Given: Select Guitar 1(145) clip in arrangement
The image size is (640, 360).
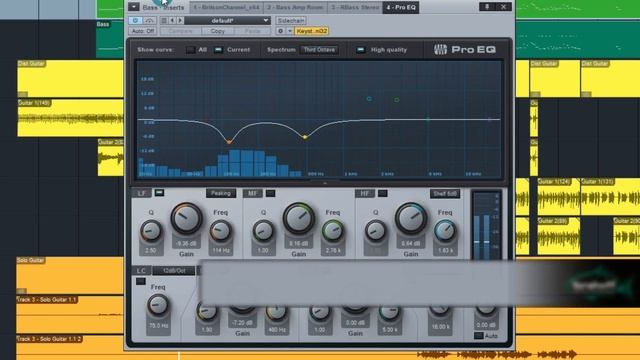Looking at the screenshot, I should tap(70, 118).
